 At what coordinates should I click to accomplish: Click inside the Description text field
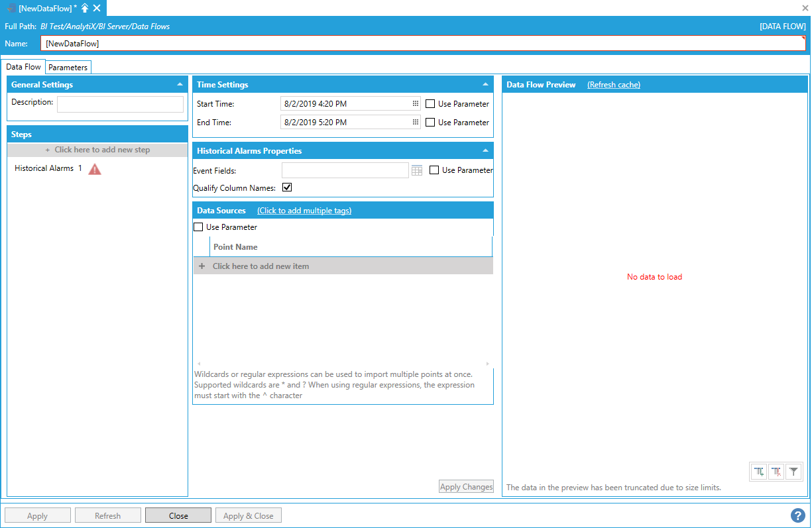click(120, 104)
